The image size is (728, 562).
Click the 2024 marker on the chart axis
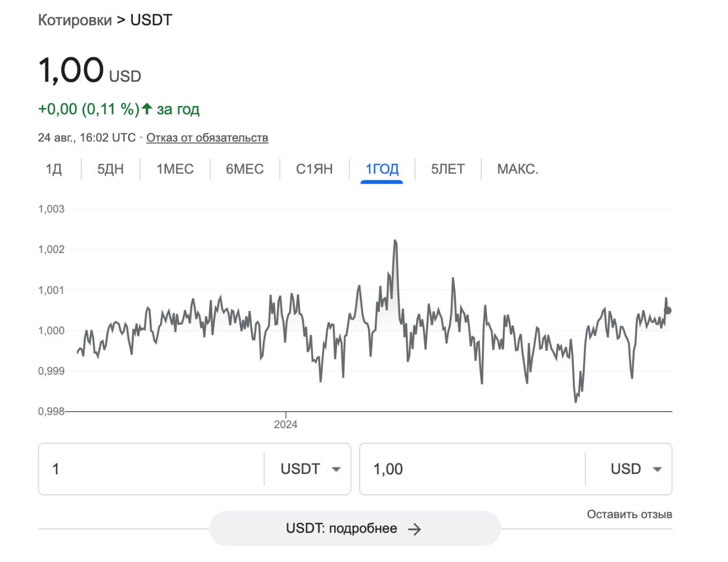pos(286,424)
